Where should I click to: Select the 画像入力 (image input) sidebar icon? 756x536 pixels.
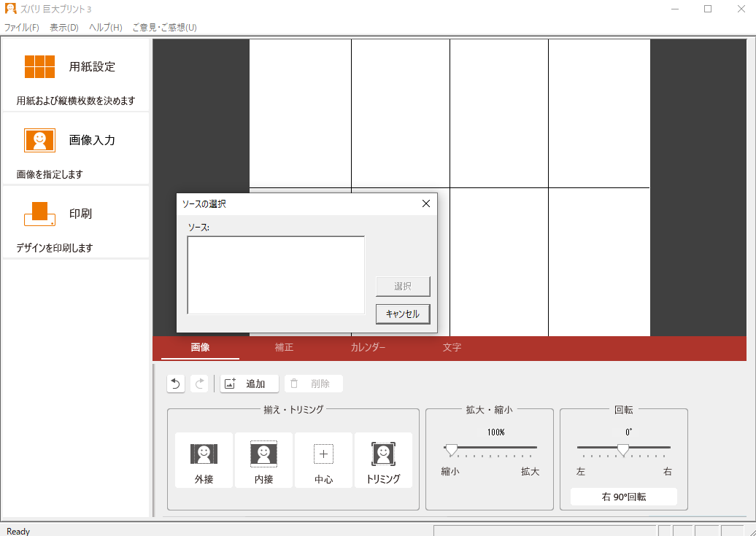[x=39, y=140]
